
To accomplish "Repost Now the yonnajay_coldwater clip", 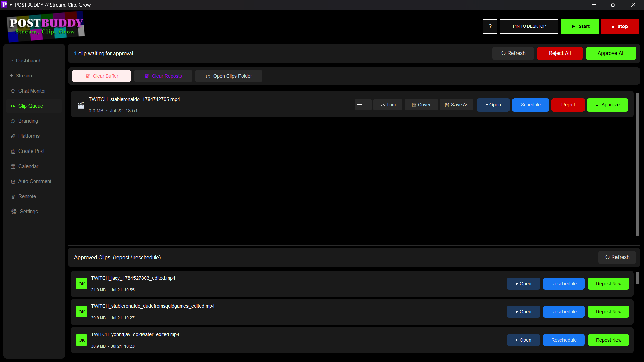I will click(608, 340).
